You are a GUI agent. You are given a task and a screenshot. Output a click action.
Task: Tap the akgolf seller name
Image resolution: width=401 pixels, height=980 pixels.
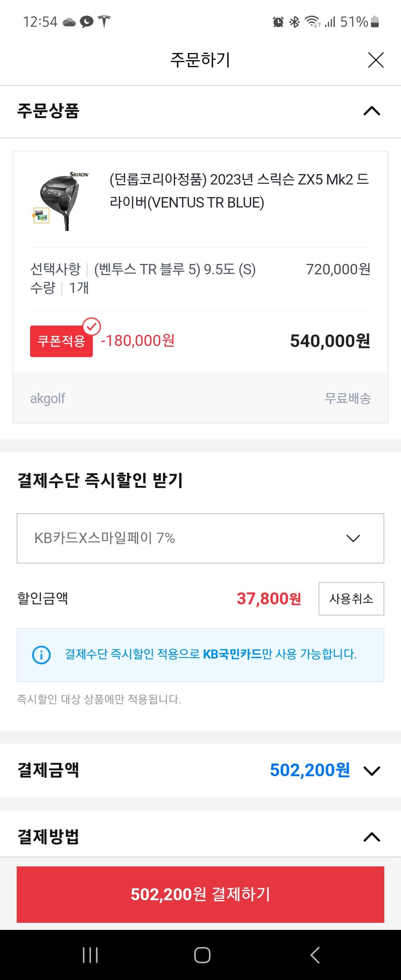[x=48, y=398]
